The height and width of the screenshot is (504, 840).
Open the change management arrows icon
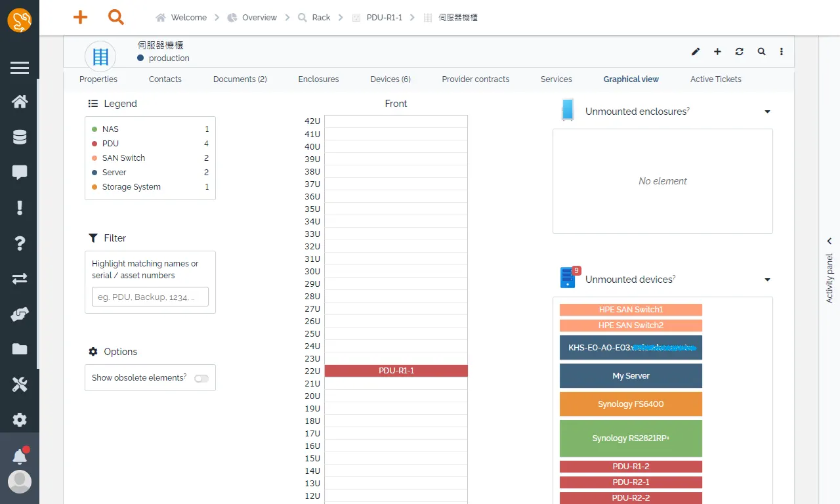pos(20,279)
